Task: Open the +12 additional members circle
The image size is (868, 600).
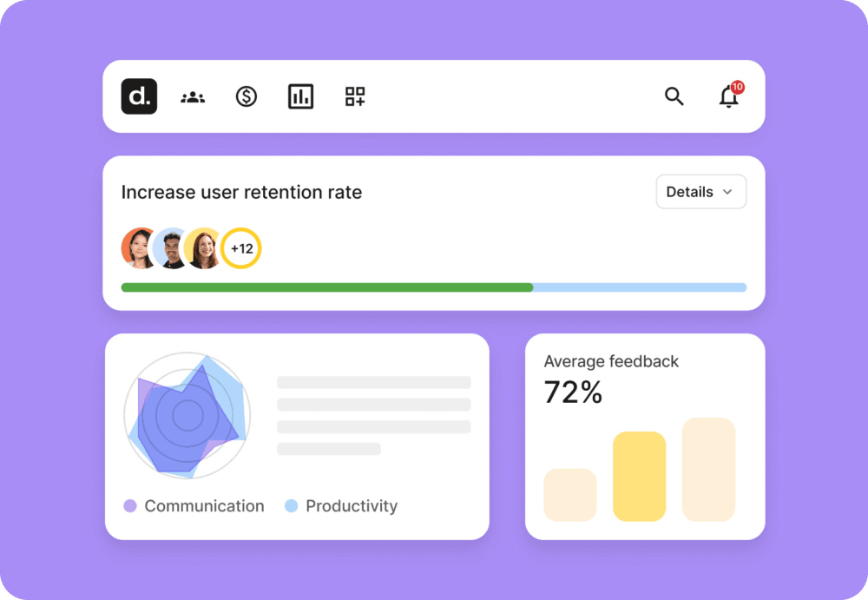Action: [x=241, y=249]
